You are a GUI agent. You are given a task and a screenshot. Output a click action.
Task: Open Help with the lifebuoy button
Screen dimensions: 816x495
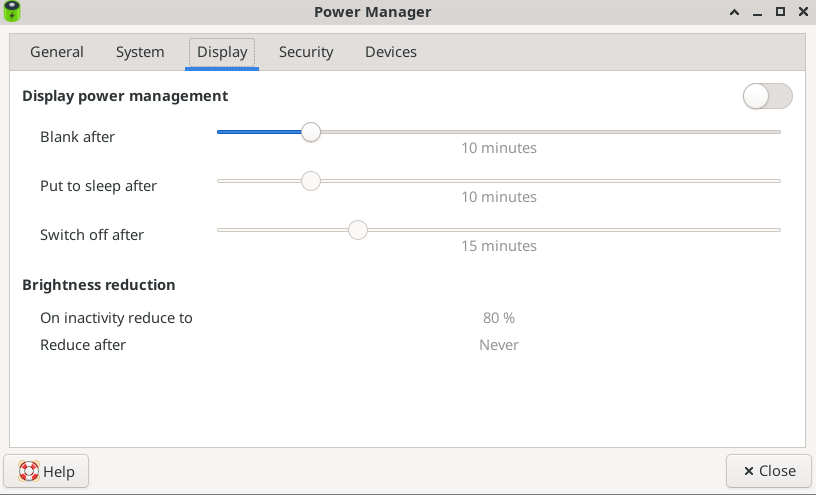[46, 471]
